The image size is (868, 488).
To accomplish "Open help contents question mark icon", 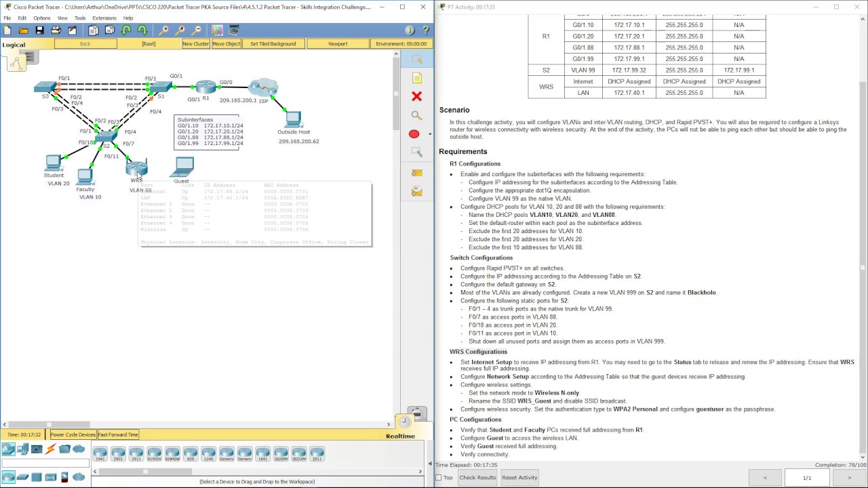I will (x=426, y=30).
